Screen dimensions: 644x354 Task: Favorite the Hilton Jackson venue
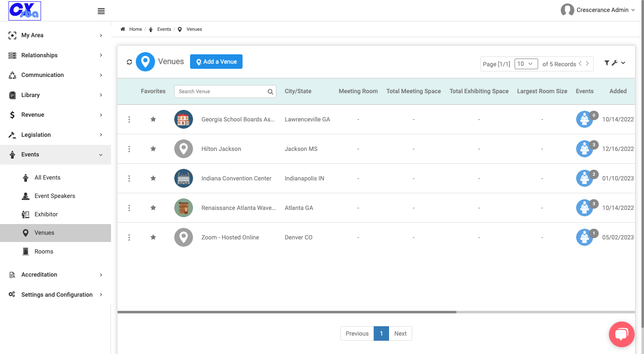click(x=153, y=149)
